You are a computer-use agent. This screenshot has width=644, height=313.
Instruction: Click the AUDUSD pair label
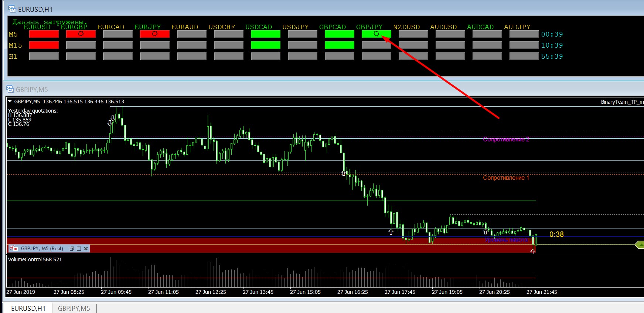coord(443,27)
